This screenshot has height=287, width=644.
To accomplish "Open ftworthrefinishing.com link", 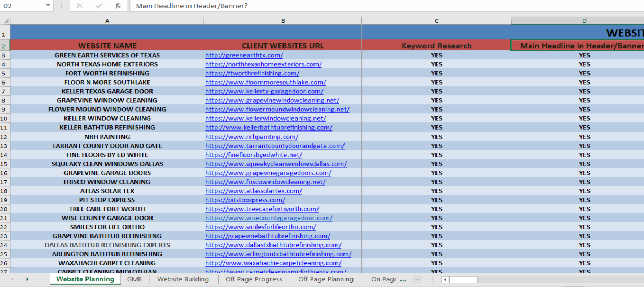I will point(252,73).
